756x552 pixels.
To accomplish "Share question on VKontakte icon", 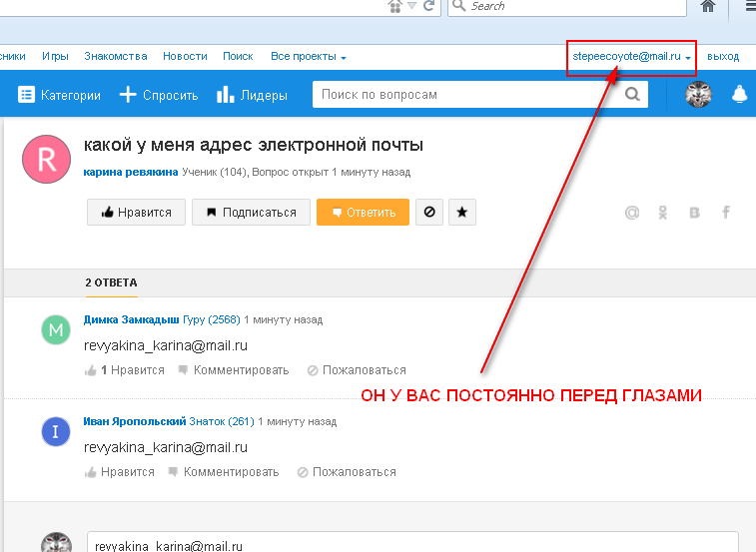I will [694, 213].
